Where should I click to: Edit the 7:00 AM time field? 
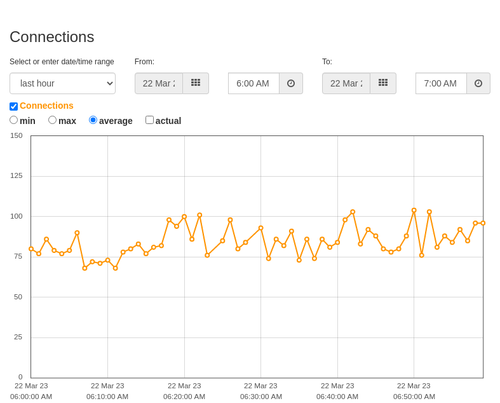tap(441, 83)
